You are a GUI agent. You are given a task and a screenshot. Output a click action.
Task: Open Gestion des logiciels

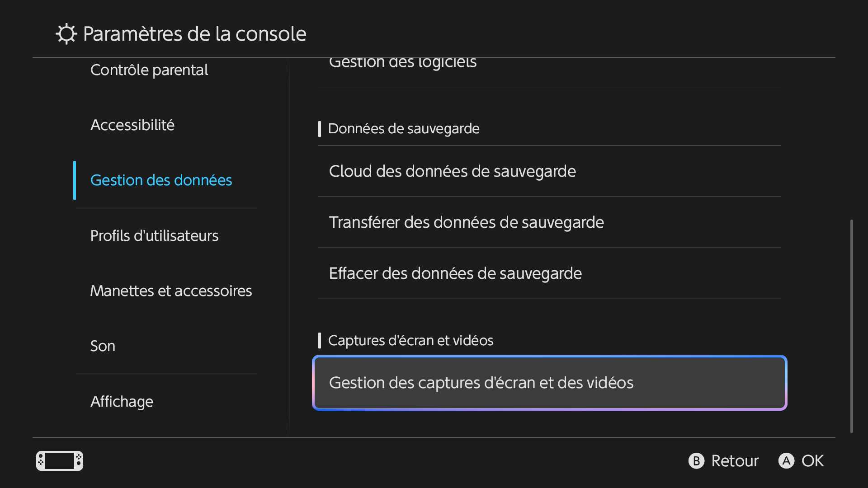pos(402,63)
